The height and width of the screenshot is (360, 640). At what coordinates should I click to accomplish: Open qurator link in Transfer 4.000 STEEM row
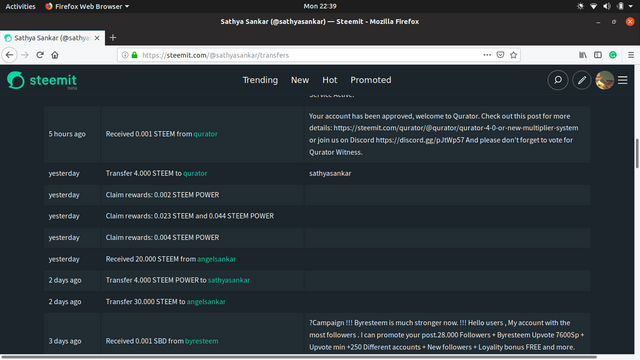[x=195, y=173]
